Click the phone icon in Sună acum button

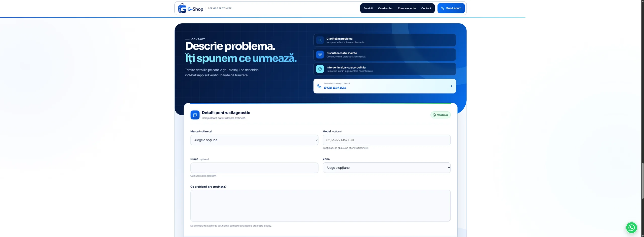click(x=442, y=8)
